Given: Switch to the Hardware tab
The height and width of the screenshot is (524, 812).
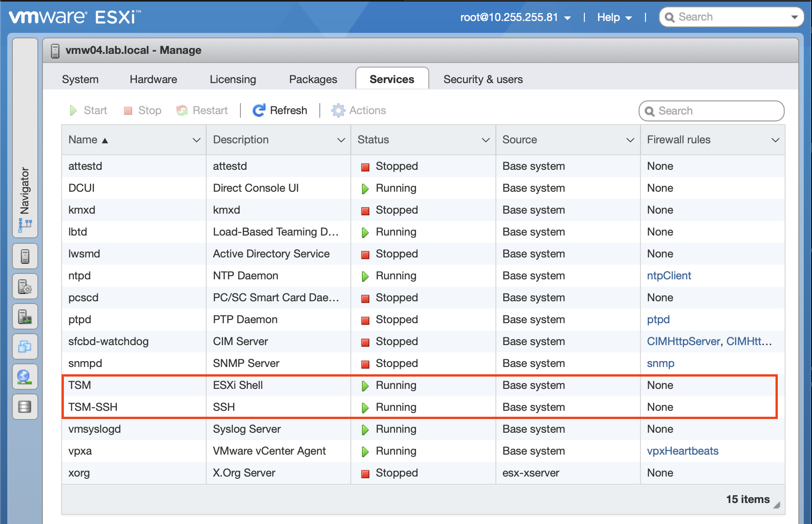Looking at the screenshot, I should pyautogui.click(x=153, y=79).
